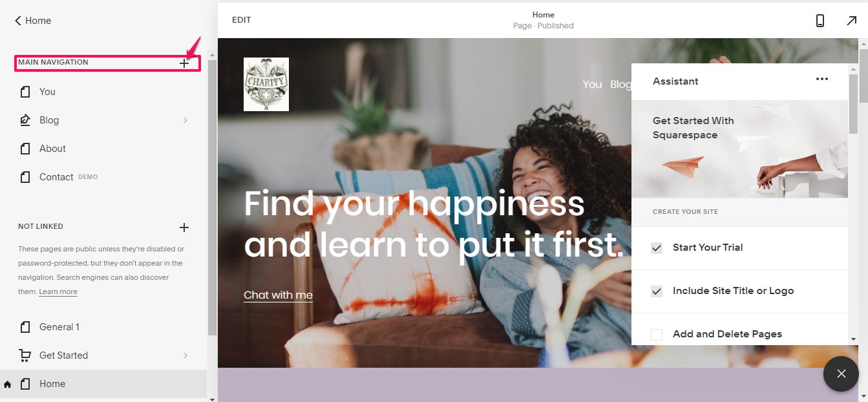The image size is (868, 402).
Task: Go back using the Home chevron
Action: click(x=18, y=21)
